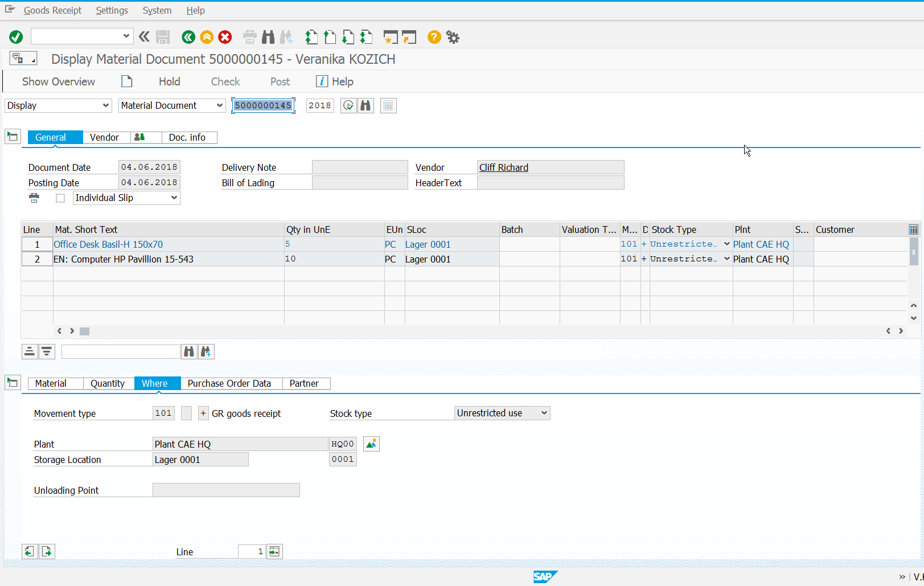Toggle the print slip checkbox
The height and width of the screenshot is (586, 924).
[60, 198]
